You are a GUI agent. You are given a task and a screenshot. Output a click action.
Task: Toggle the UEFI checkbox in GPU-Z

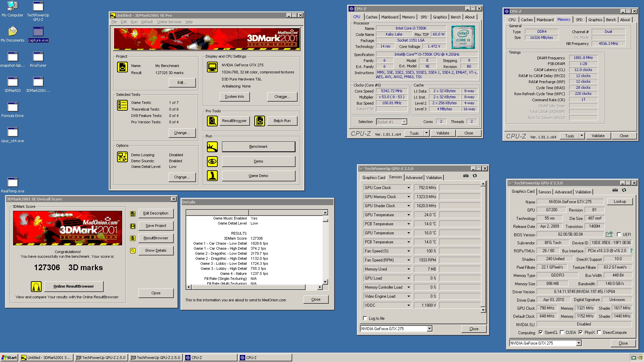[x=619, y=235]
